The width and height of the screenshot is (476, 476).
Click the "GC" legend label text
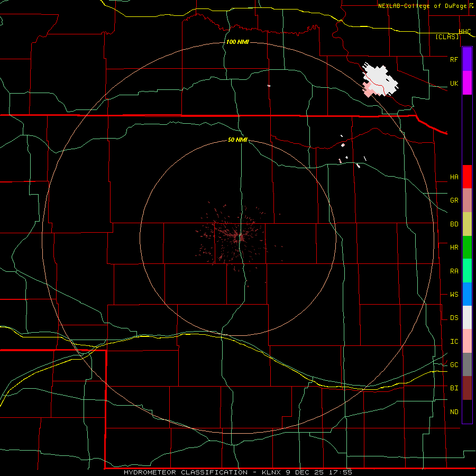[x=454, y=365]
